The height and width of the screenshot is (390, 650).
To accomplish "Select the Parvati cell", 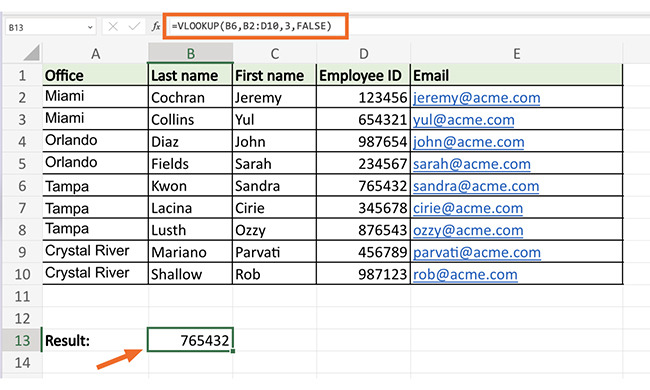I will tap(274, 252).
